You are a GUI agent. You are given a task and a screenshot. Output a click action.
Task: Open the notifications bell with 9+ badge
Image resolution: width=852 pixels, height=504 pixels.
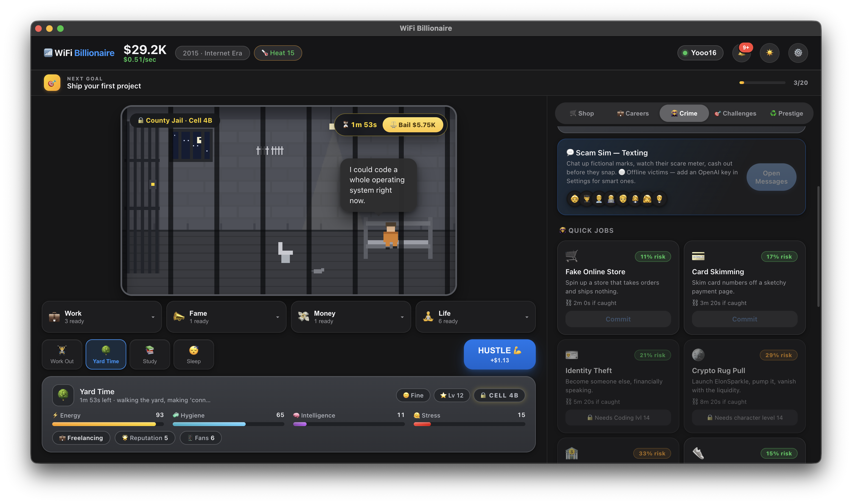tap(742, 53)
